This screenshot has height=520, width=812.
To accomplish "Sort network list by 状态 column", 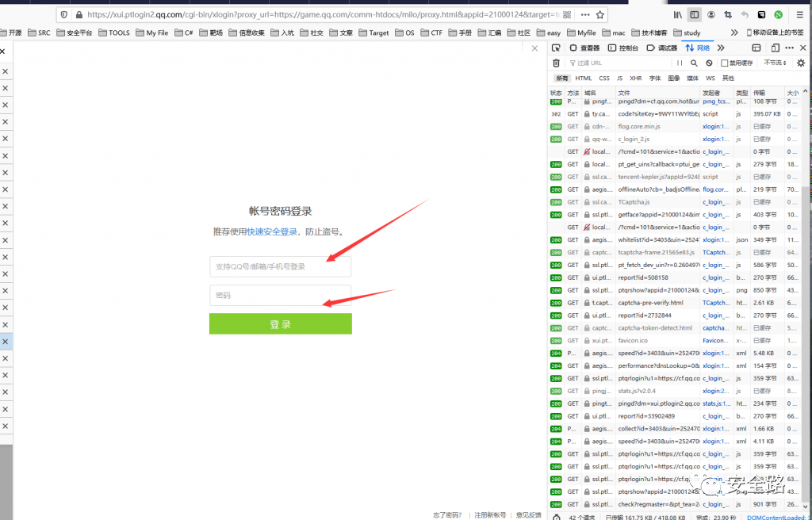I will point(556,93).
